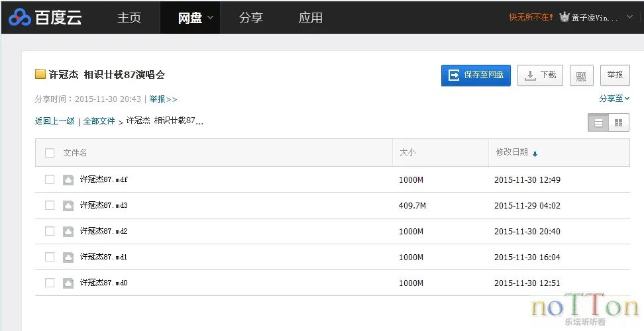Toggle the select-all checkbox in header
The image size is (644, 331).
(50, 153)
